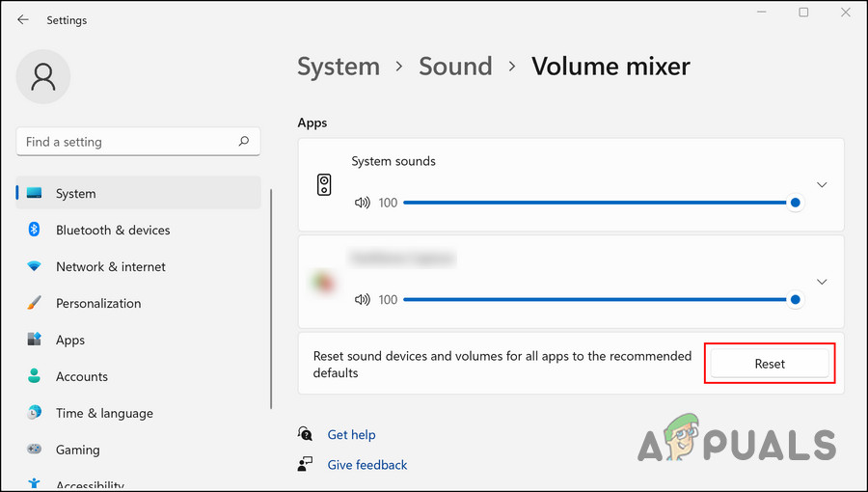The image size is (868, 492).
Task: Go back with the arrow button
Action: point(23,19)
